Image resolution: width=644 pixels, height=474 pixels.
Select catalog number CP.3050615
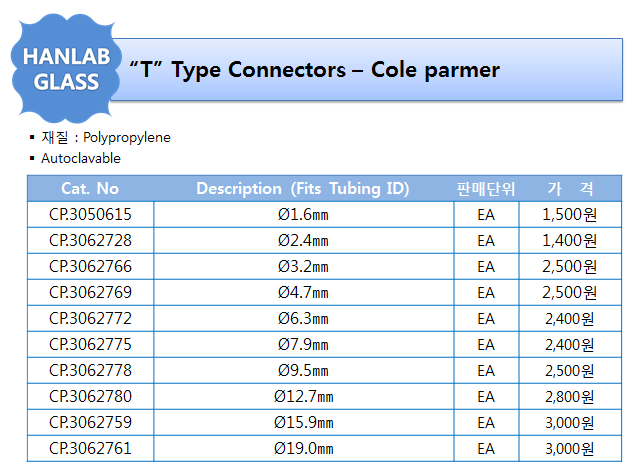(x=90, y=214)
